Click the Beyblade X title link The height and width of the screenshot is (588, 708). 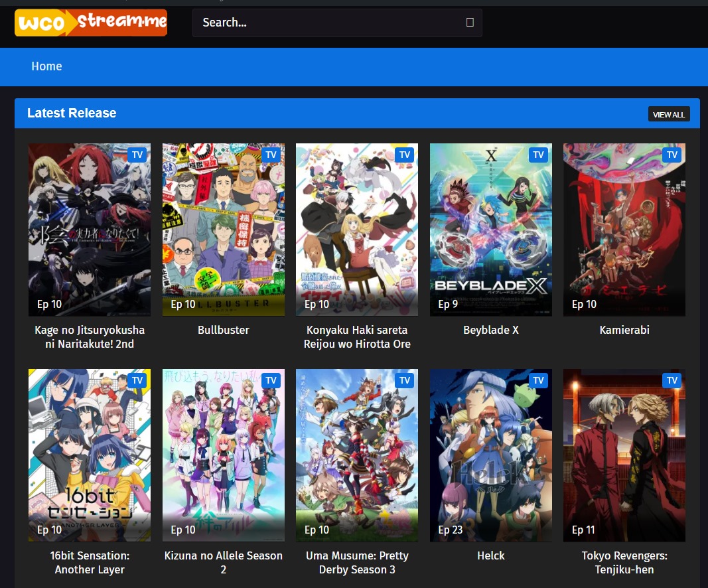click(491, 330)
